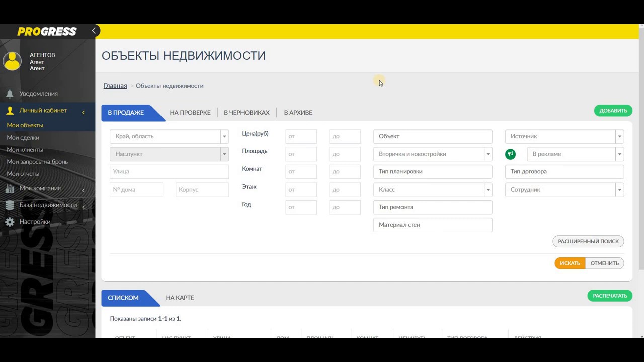The height and width of the screenshot is (362, 644).
Task: Open Уведомления in the sidebar
Action: pyautogui.click(x=38, y=94)
